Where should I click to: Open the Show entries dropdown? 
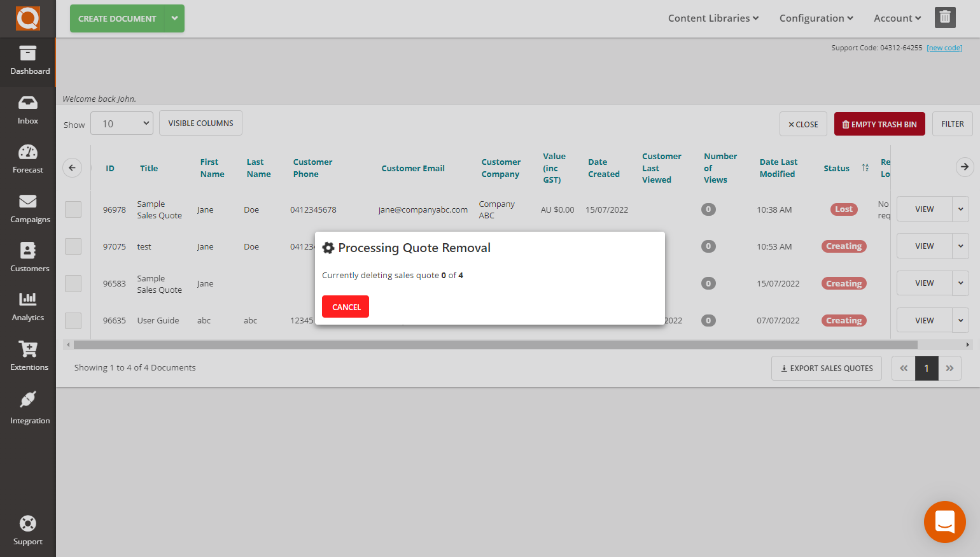122,123
